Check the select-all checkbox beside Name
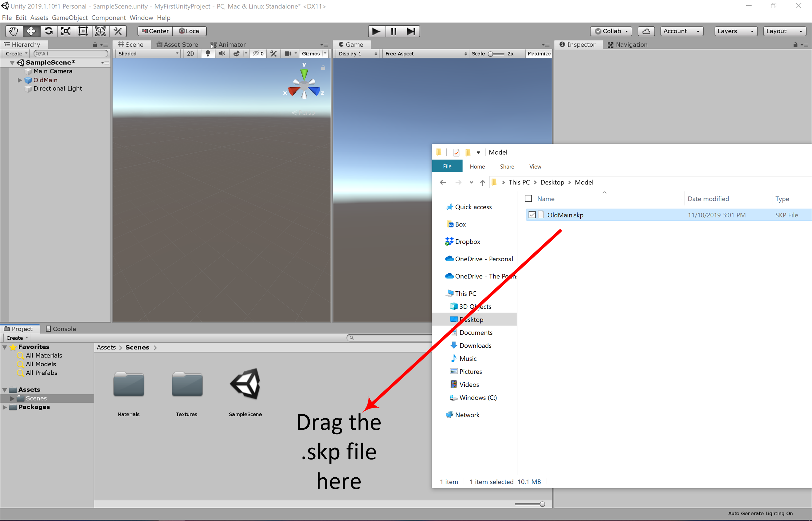Image resolution: width=812 pixels, height=521 pixels. pyautogui.click(x=528, y=199)
